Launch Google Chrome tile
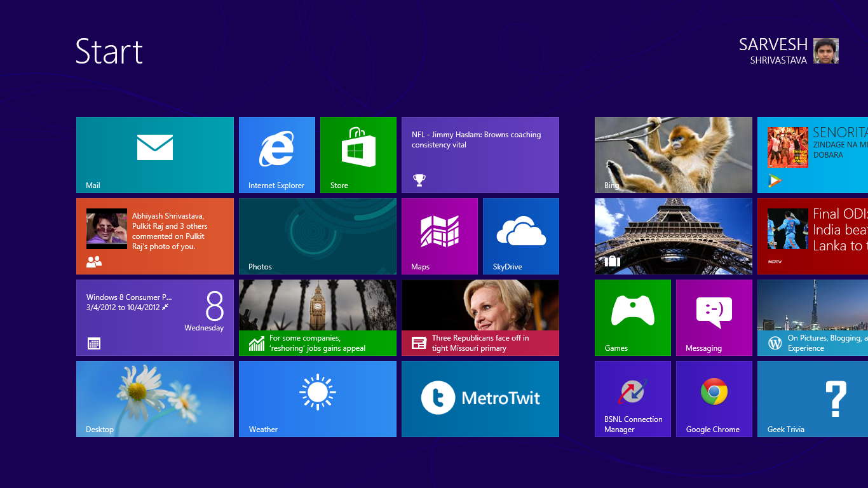This screenshot has width=868, height=488. pyautogui.click(x=714, y=399)
